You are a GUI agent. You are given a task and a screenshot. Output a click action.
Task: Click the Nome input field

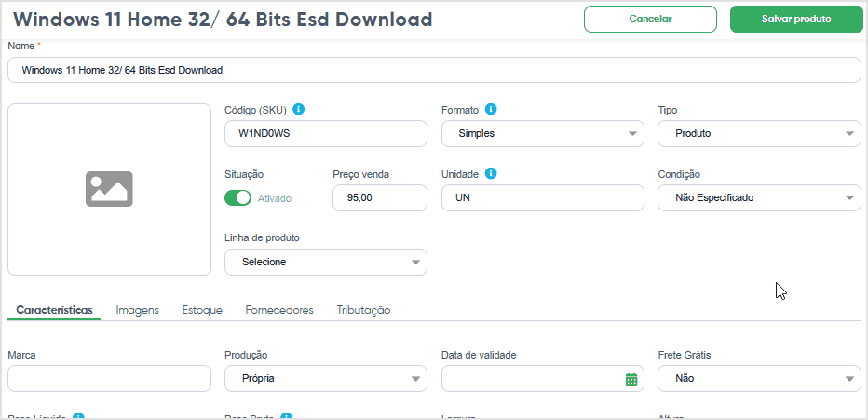click(x=434, y=70)
